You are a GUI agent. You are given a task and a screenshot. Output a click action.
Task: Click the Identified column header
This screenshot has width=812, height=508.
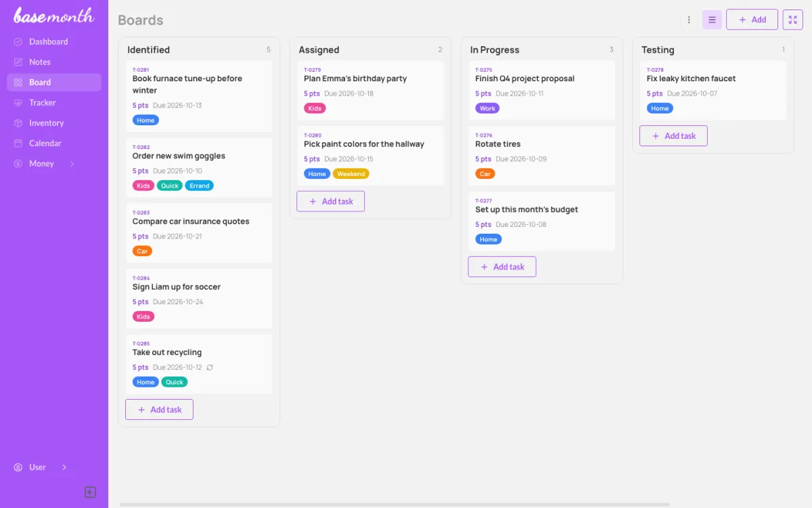click(148, 49)
